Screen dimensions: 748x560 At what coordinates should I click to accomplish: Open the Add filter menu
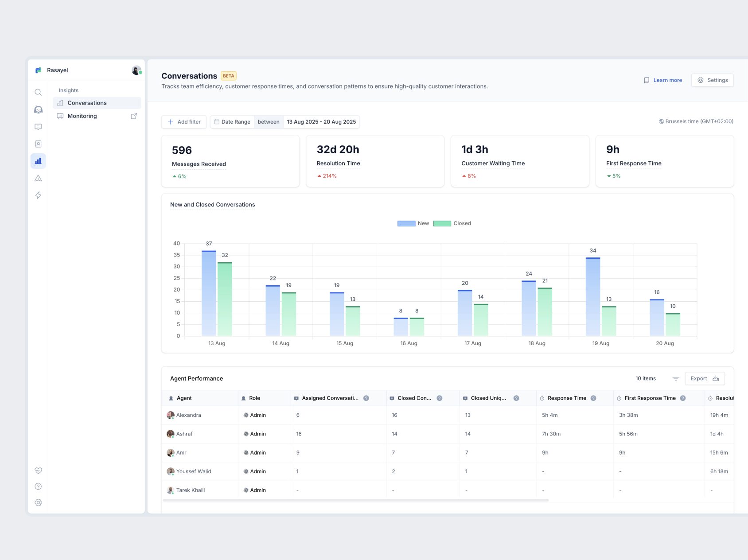pos(183,122)
